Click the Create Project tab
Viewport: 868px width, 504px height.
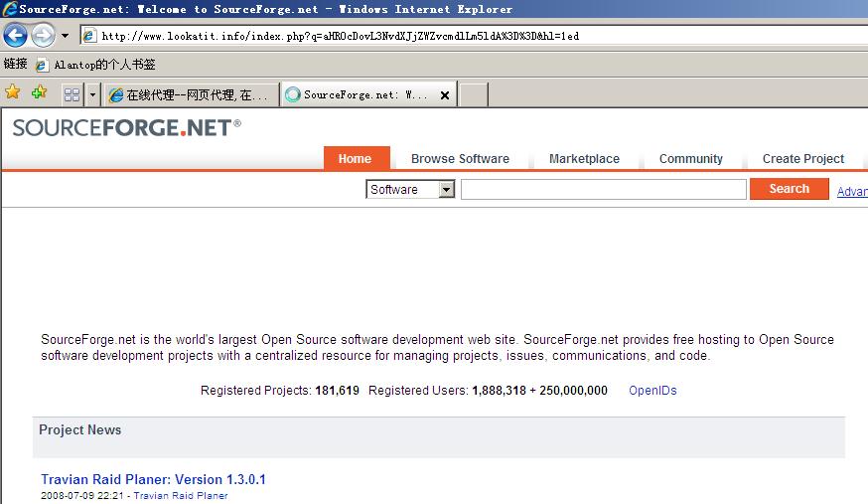[x=803, y=158]
